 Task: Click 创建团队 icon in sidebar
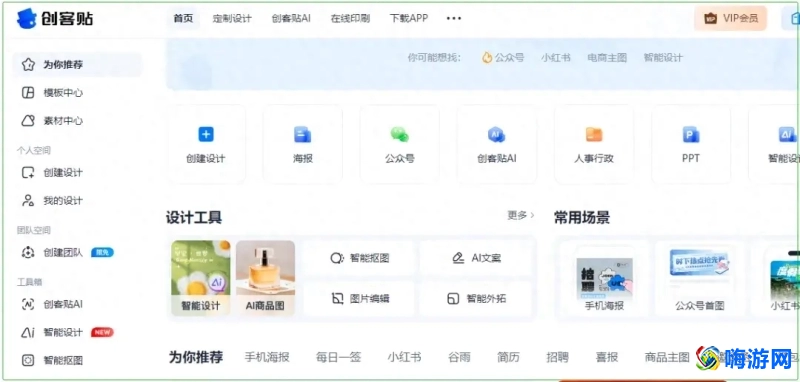(28, 252)
